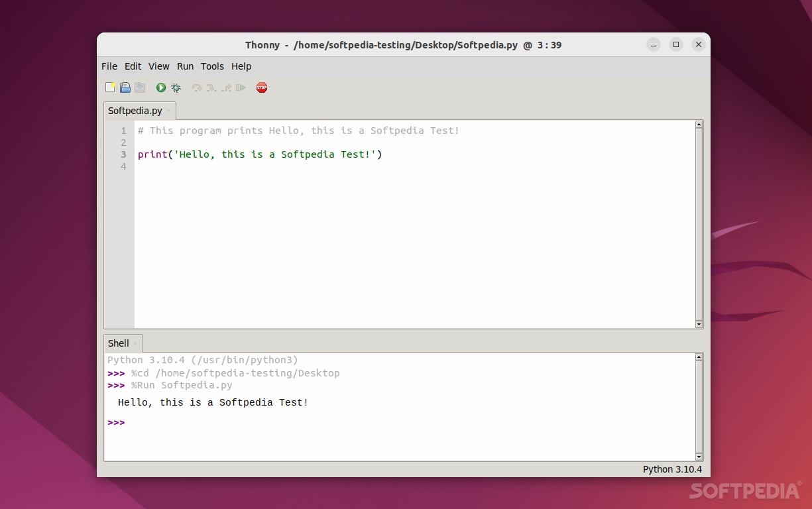This screenshot has width=812, height=509.
Task: Place cursor in the comment on line 1
Action: click(298, 131)
